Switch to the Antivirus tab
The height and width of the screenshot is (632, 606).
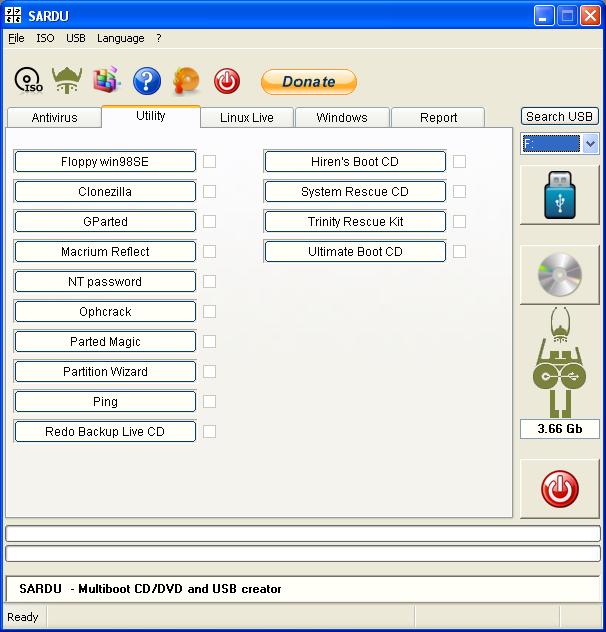[x=54, y=118]
